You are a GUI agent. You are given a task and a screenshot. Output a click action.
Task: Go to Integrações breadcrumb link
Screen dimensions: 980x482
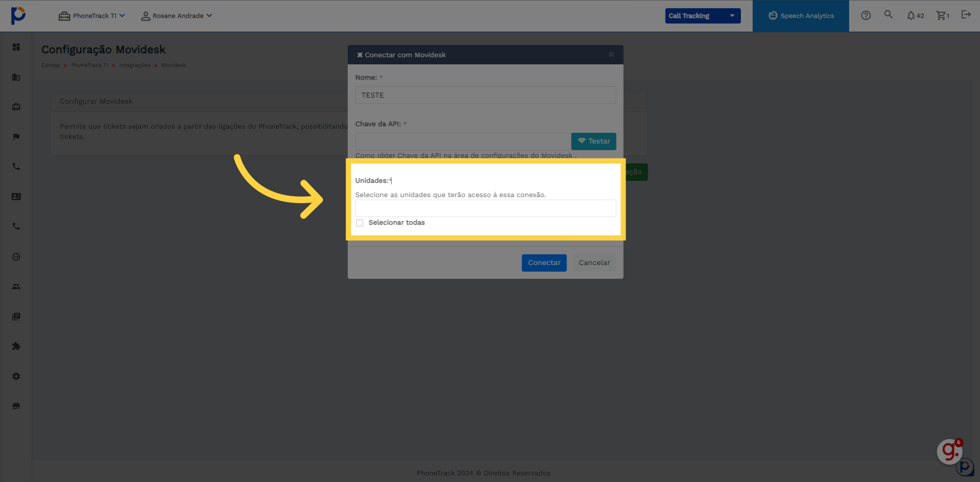pos(135,65)
